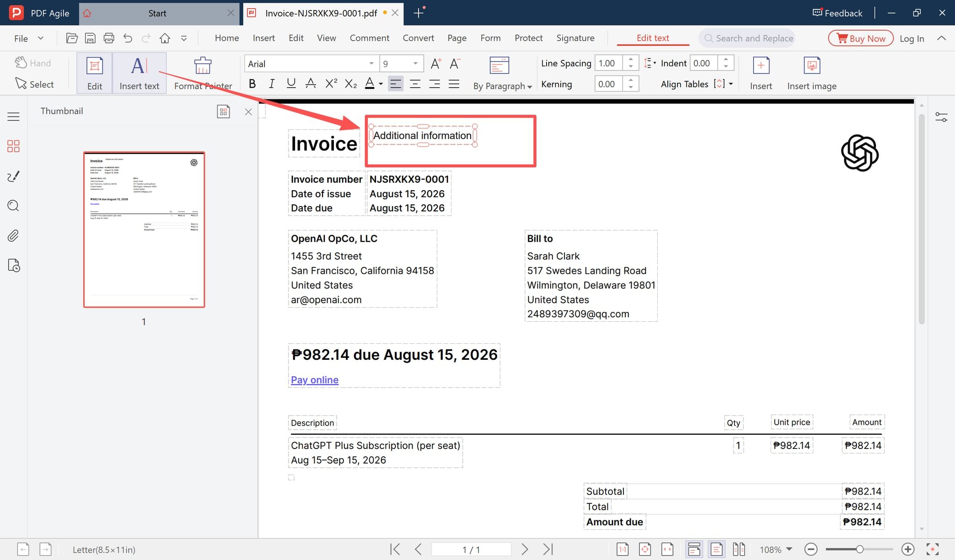The height and width of the screenshot is (560, 955).
Task: Apply superscript formatting
Action: coord(331,84)
